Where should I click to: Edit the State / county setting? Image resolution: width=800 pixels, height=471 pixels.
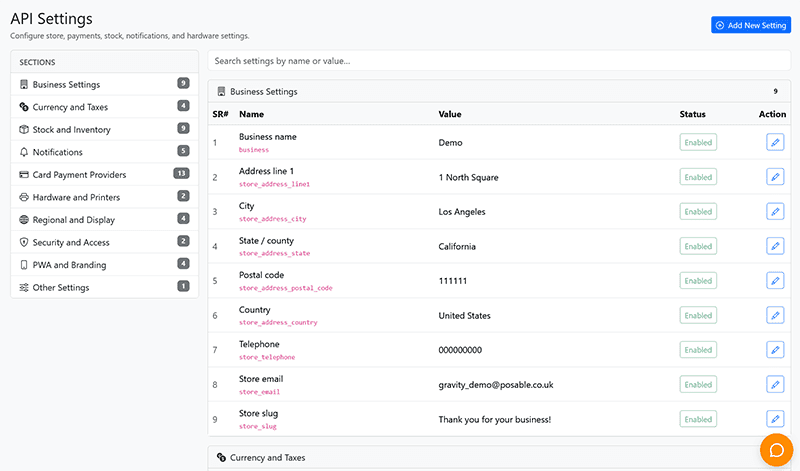775,246
